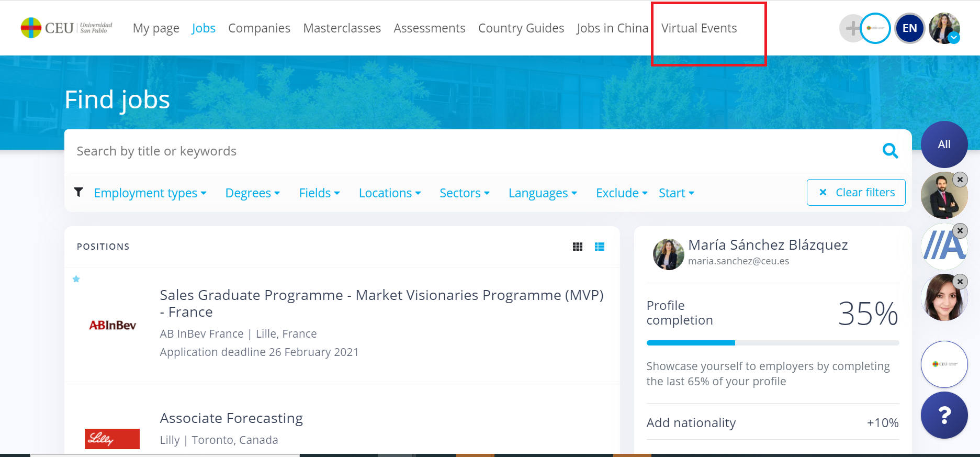Viewport: 980px width, 457px height.
Task: Open the Assessments navigation item
Action: tap(429, 28)
